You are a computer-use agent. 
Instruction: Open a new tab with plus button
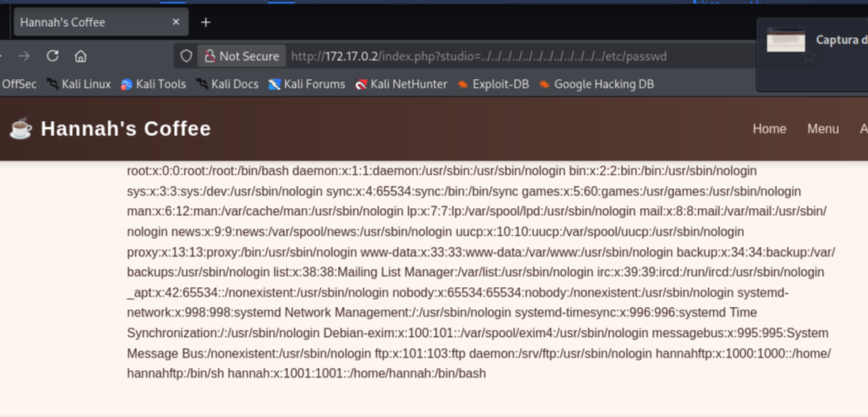pos(206,22)
